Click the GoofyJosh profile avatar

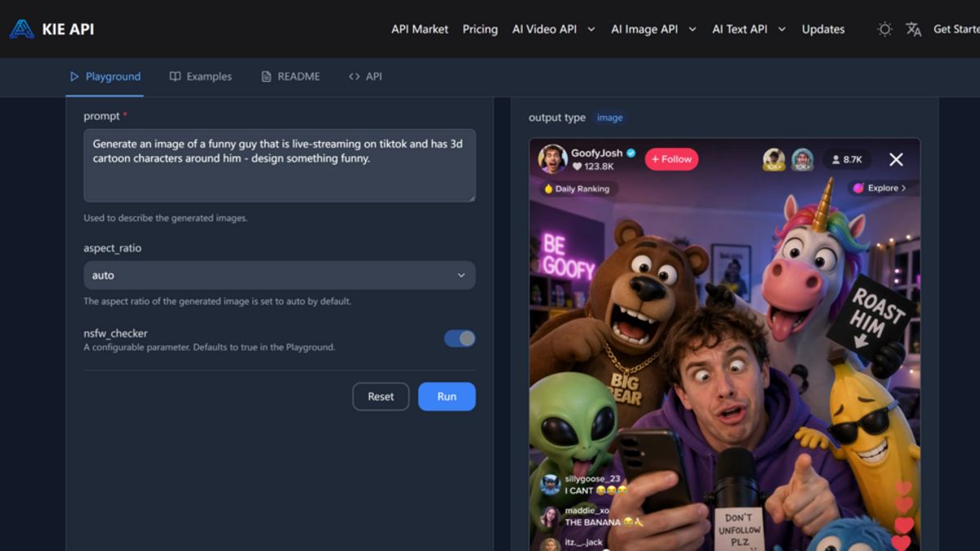click(x=552, y=159)
